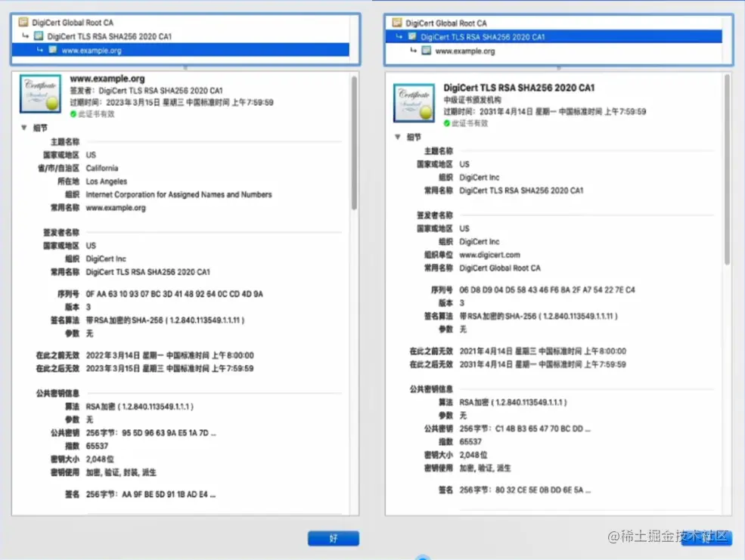Select DigiCert Global Root CA in right window tree
This screenshot has height=560, width=745.
pyautogui.click(x=445, y=23)
